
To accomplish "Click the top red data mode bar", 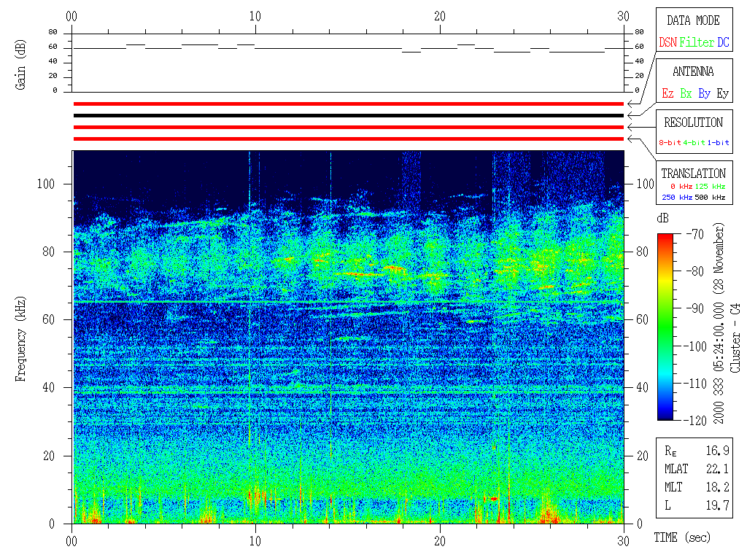I will [348, 104].
